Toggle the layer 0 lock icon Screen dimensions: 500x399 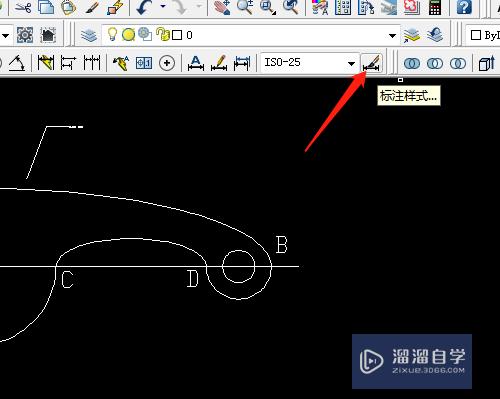(163, 34)
